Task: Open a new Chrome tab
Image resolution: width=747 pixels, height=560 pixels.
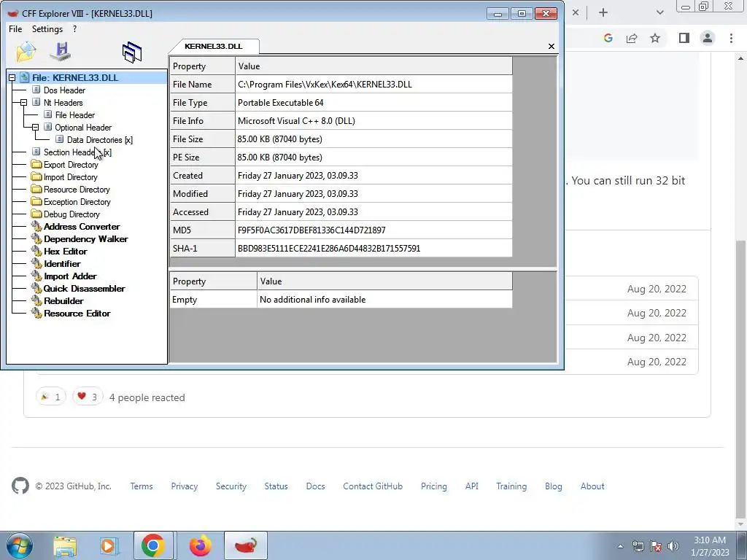Action: (x=603, y=12)
